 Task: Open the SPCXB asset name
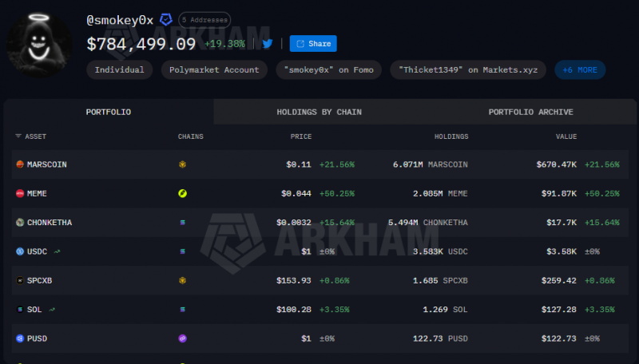[39, 280]
